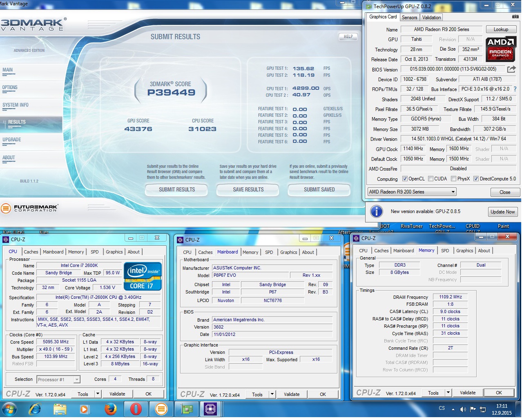Viewport: 522px width, 420px height.
Task: Open Windows Explorer folder on taskbar
Action: coord(60,409)
